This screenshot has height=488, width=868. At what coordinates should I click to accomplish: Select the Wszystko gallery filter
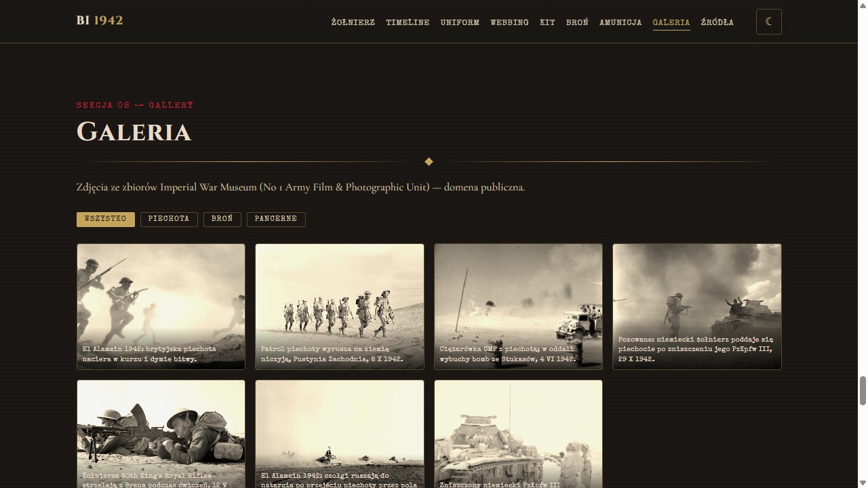[106, 219]
